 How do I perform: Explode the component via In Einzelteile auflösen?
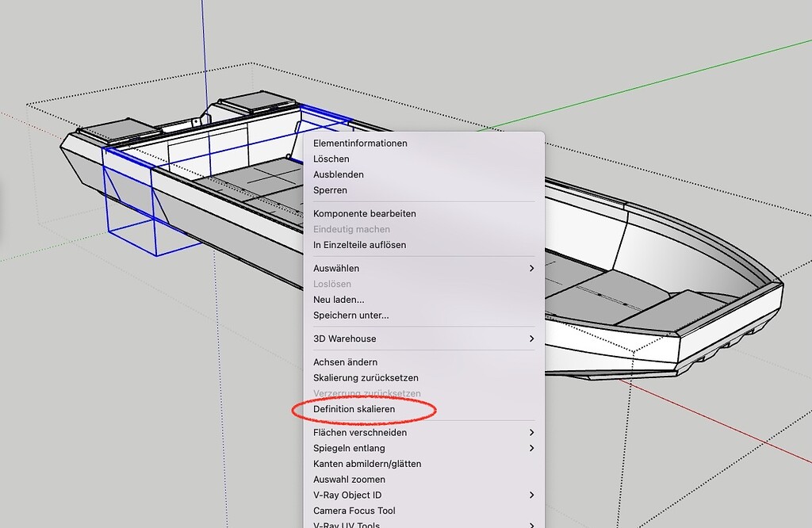click(359, 244)
